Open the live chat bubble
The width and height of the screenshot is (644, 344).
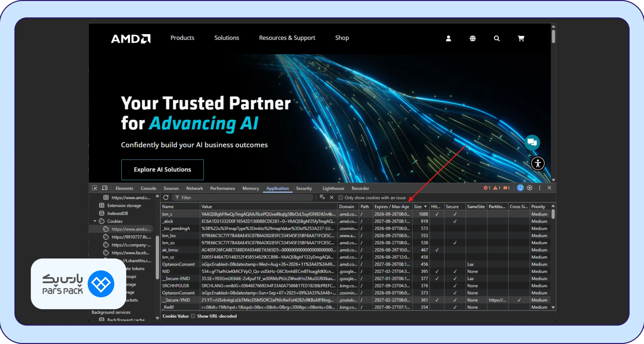click(x=532, y=142)
